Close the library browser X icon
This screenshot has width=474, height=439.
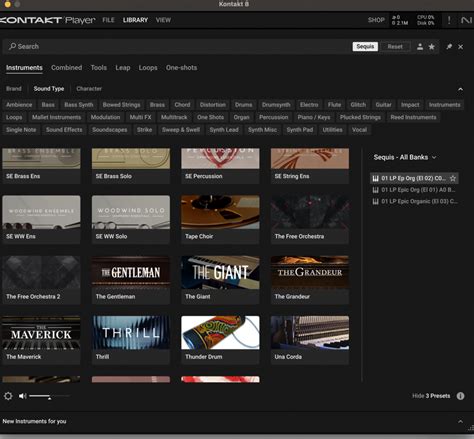pos(461,47)
